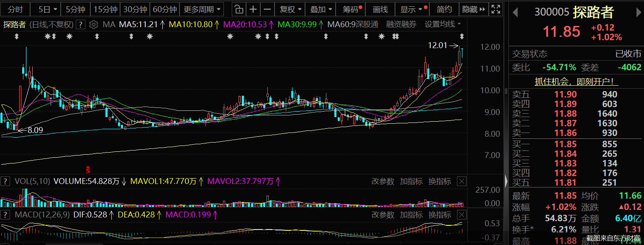Select the 画线 drawing tool
Screen dimensions: 644x245
tap(380, 9)
